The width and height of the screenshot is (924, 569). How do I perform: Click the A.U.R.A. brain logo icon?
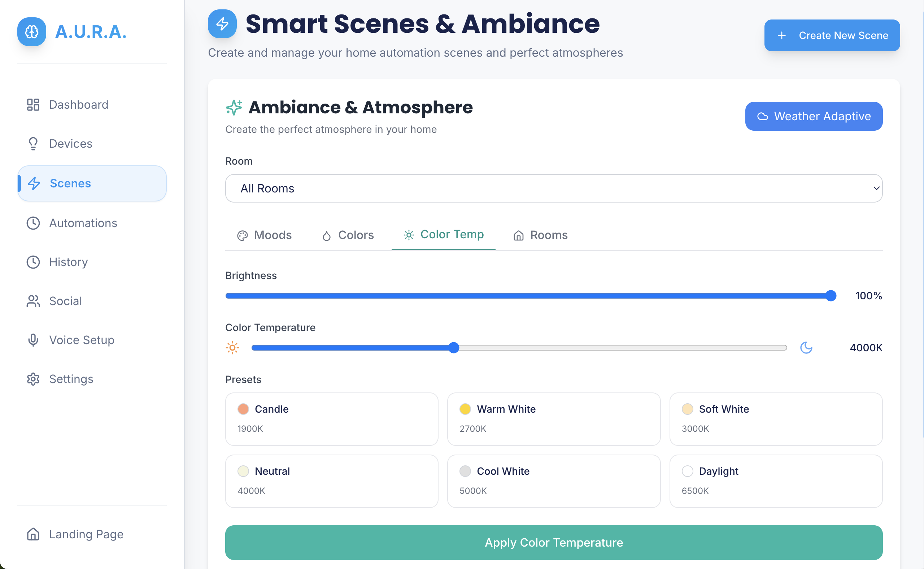[32, 32]
